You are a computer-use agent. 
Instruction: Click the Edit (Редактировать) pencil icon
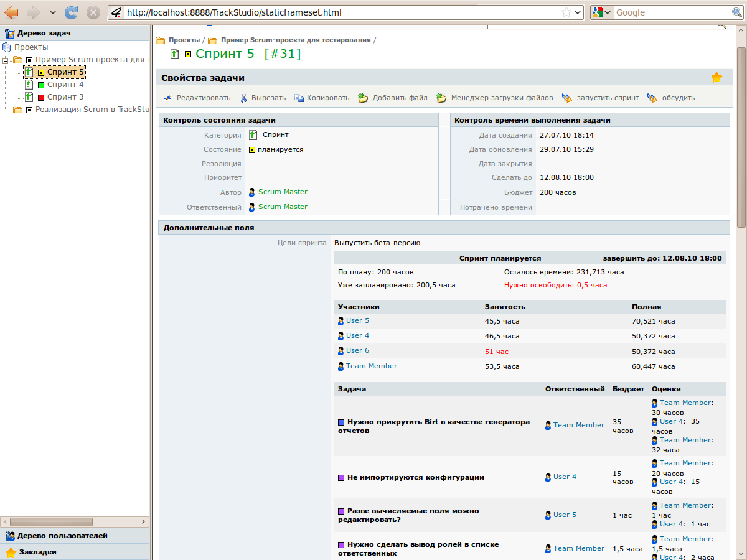167,98
